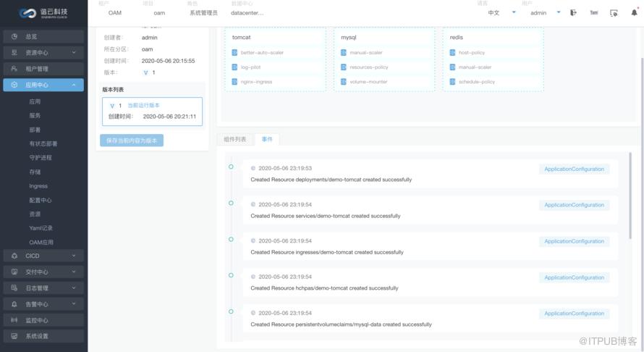This screenshot has width=644, height=352.
Task: Click the 应用中心 cube icon
Action: [x=14, y=85]
